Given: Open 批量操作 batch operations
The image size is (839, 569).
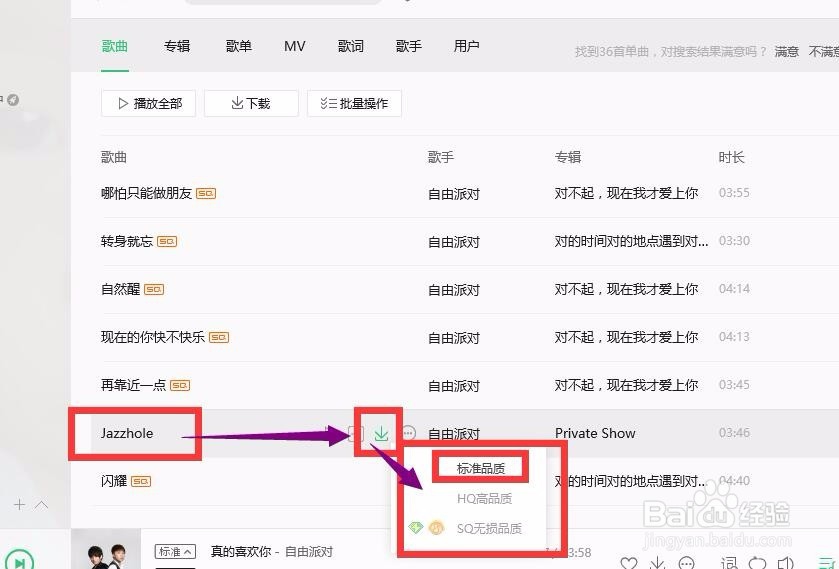Looking at the screenshot, I should tap(354, 103).
